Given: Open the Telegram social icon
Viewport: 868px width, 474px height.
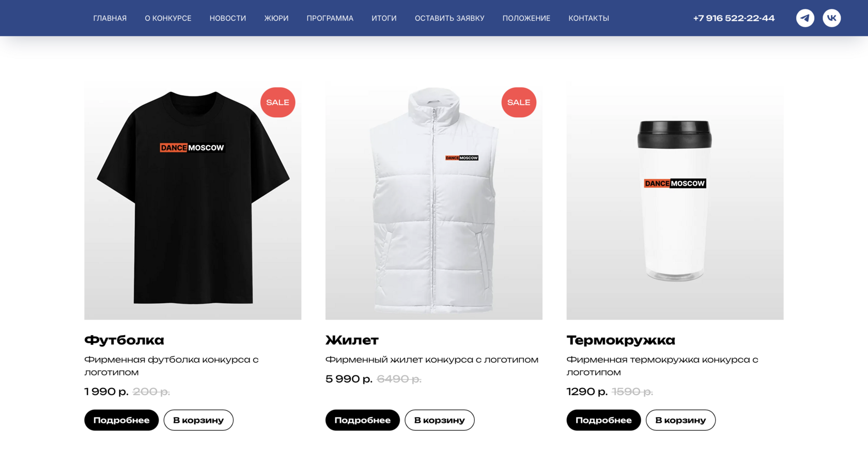Looking at the screenshot, I should pos(805,18).
